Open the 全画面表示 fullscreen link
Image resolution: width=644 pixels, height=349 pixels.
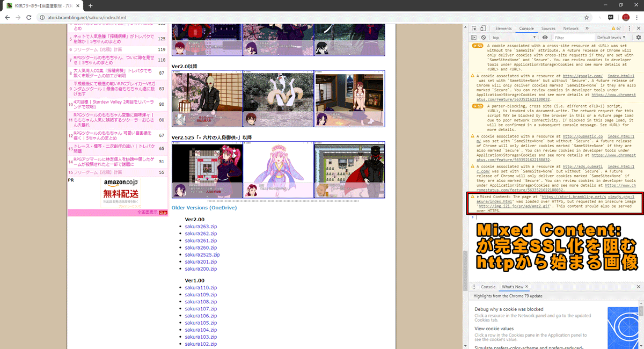coord(147,213)
